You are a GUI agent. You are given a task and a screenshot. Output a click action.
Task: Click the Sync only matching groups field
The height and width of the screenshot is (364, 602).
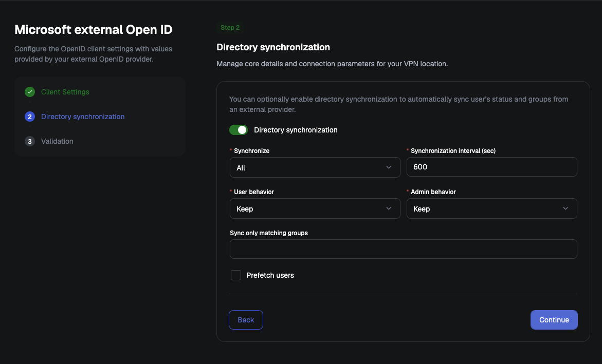(404, 249)
